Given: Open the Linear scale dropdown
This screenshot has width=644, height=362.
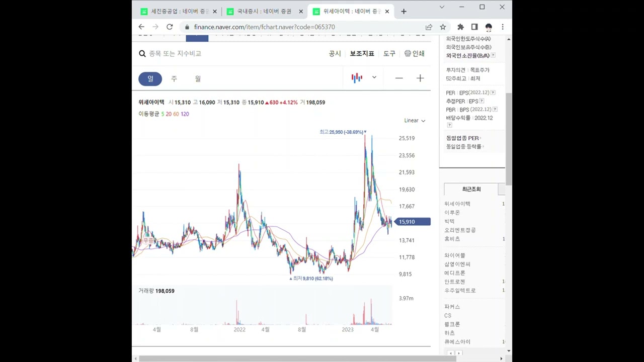Looking at the screenshot, I should coord(415,120).
